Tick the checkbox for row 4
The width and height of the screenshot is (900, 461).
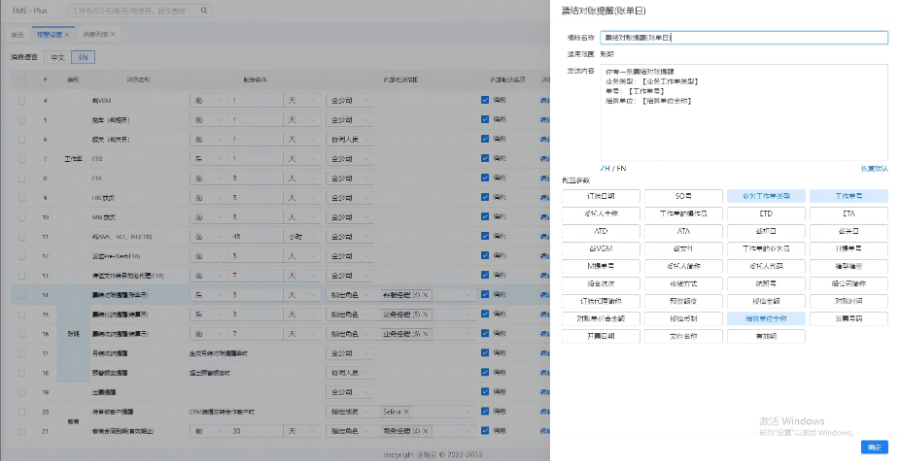click(x=22, y=100)
